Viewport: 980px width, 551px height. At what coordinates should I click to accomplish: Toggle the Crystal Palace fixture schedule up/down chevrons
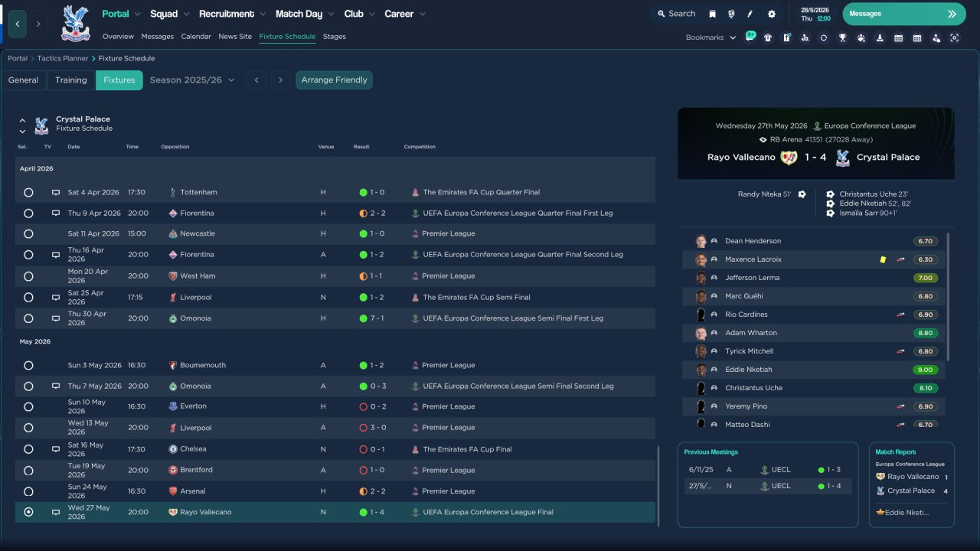click(x=22, y=126)
